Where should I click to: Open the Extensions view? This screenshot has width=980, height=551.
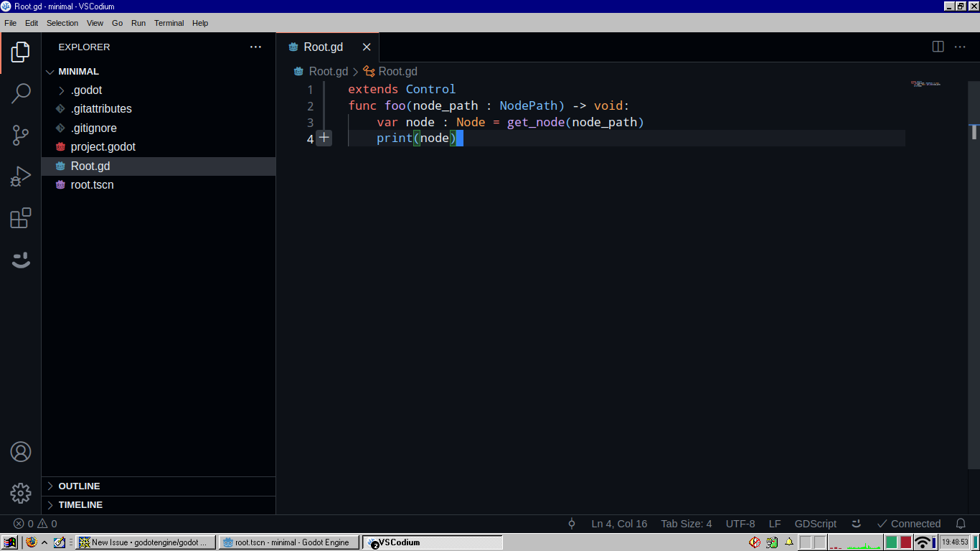pos(21,218)
